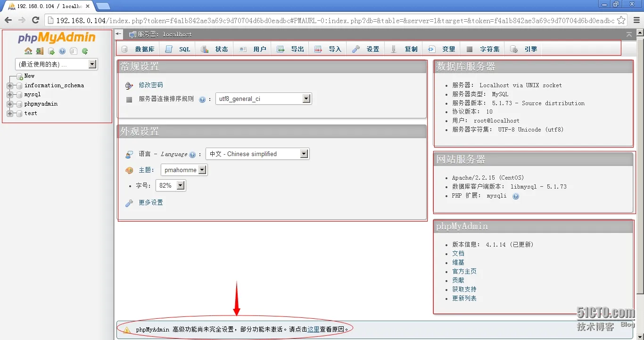Click the test database cylinder icon
This screenshot has height=340, width=644.
(x=20, y=114)
